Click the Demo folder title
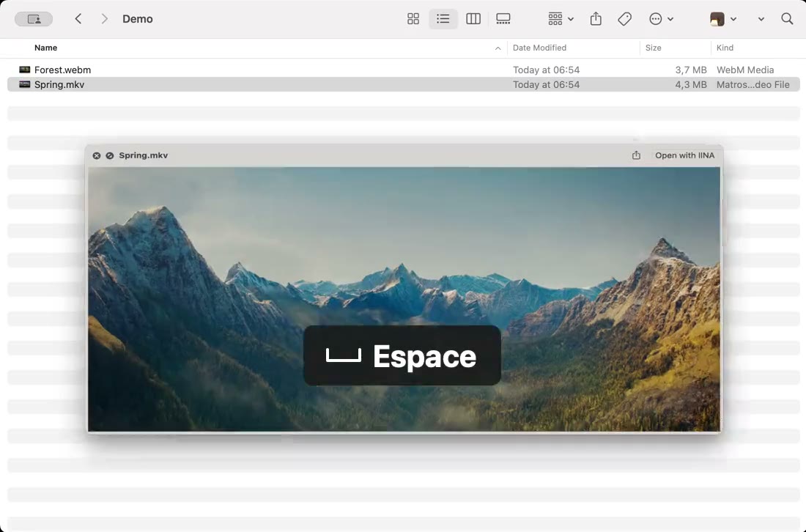 click(137, 19)
